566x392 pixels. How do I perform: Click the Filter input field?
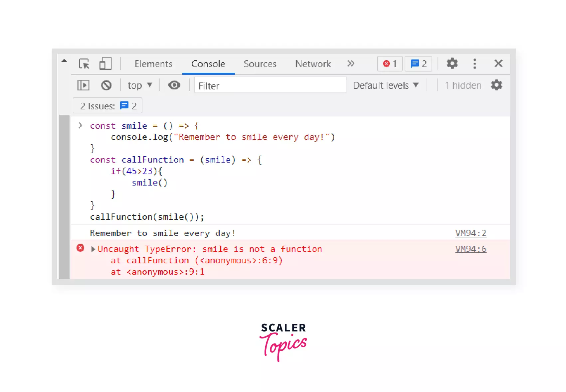270,86
